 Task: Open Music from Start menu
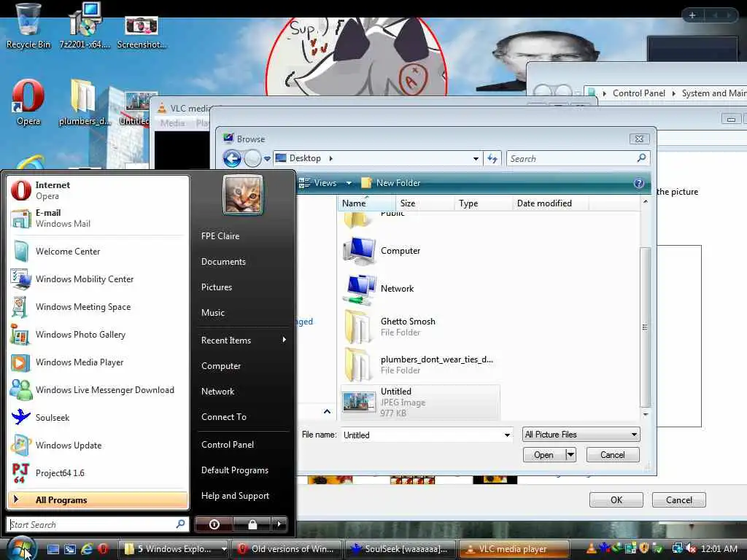click(x=213, y=313)
